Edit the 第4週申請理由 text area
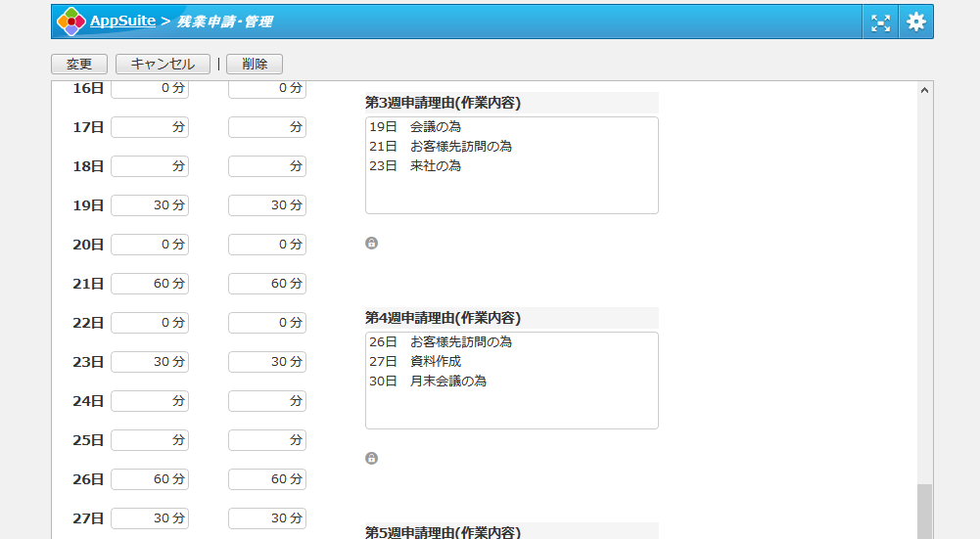 point(511,381)
